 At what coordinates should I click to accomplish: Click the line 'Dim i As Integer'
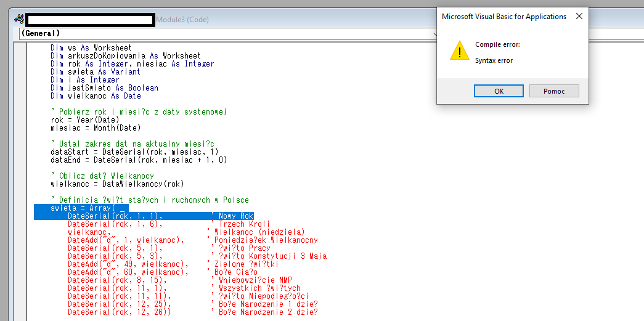pyautogui.click(x=85, y=79)
